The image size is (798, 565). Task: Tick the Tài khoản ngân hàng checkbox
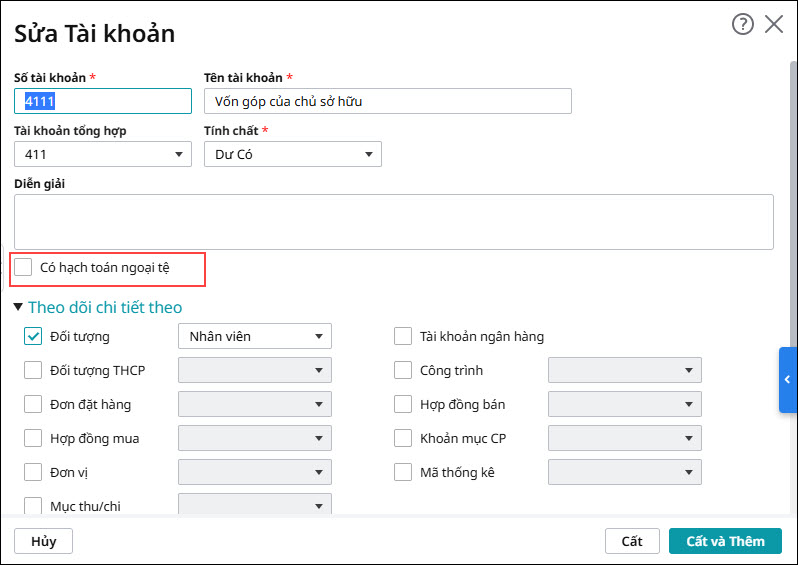(403, 336)
